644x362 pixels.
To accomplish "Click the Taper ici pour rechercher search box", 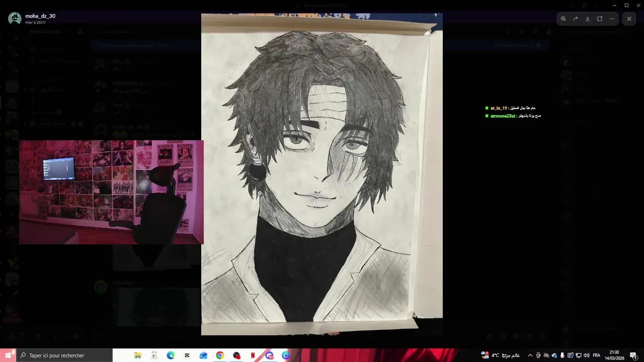I will tap(64, 355).
